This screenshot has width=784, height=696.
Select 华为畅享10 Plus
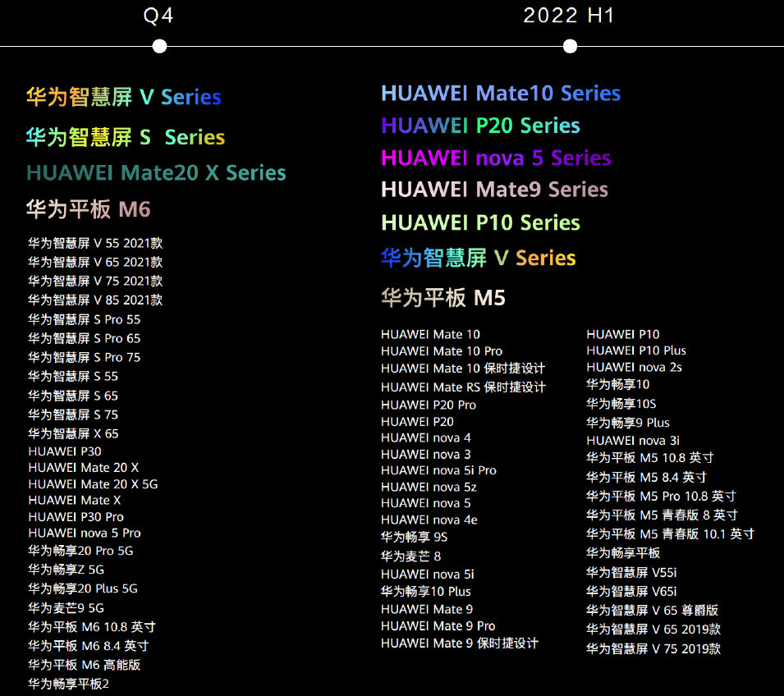click(426, 592)
